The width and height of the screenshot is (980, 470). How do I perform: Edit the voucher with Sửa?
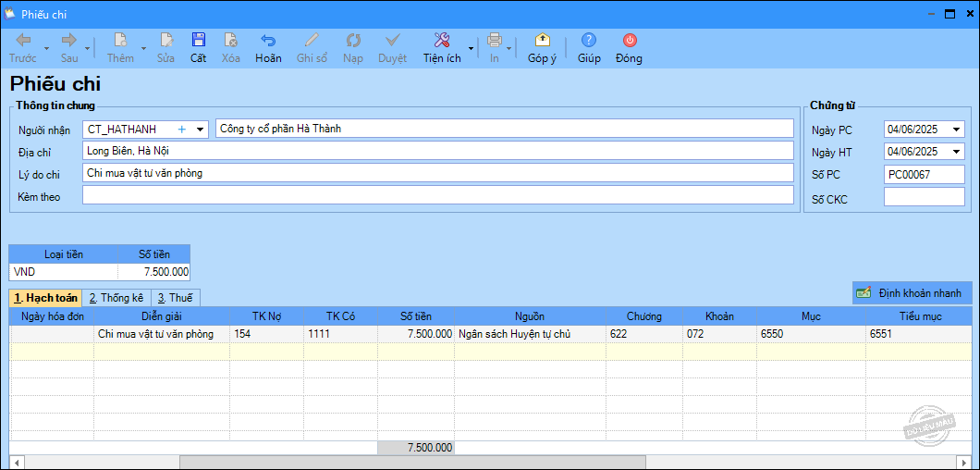pyautogui.click(x=165, y=48)
